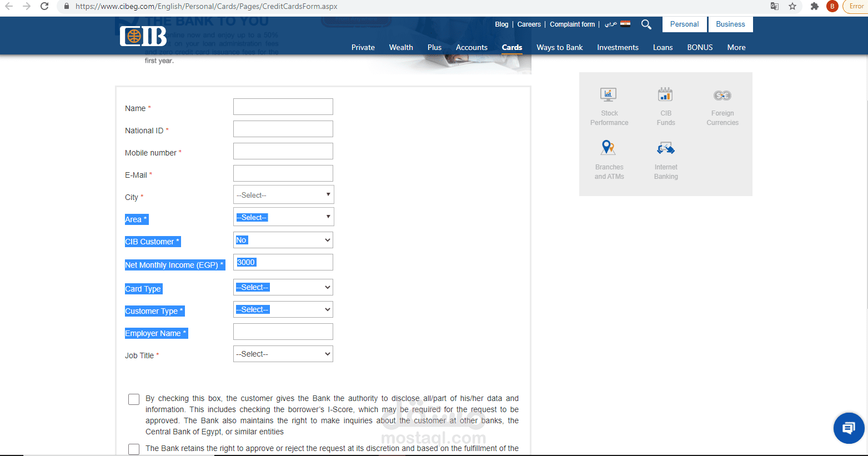Click the Name input field
The image size is (868, 456).
pos(283,107)
